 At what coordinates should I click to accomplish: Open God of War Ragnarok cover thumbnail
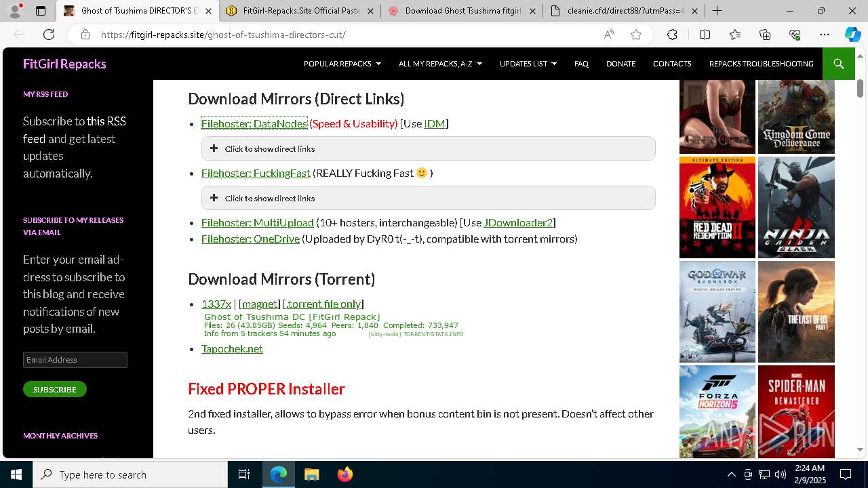[717, 312]
